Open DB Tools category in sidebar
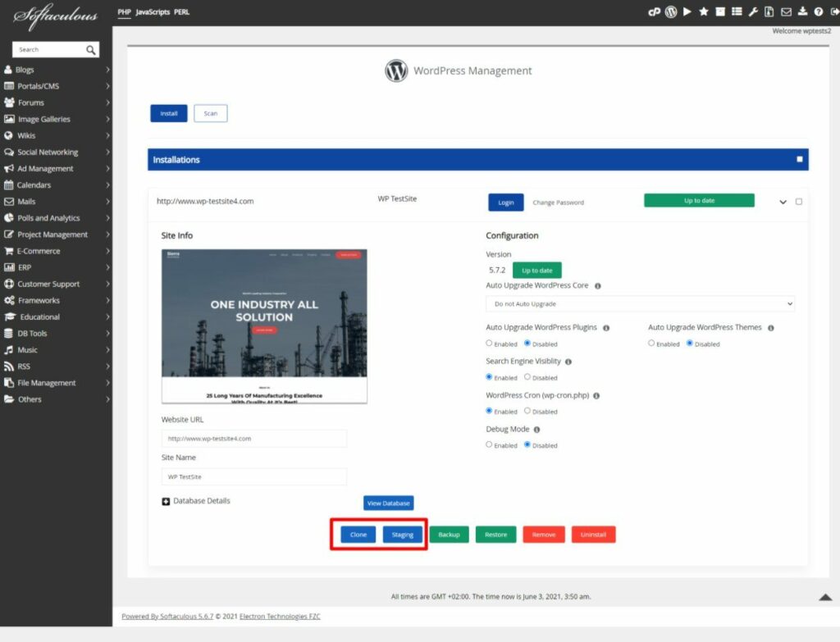This screenshot has width=840, height=642. [x=56, y=333]
